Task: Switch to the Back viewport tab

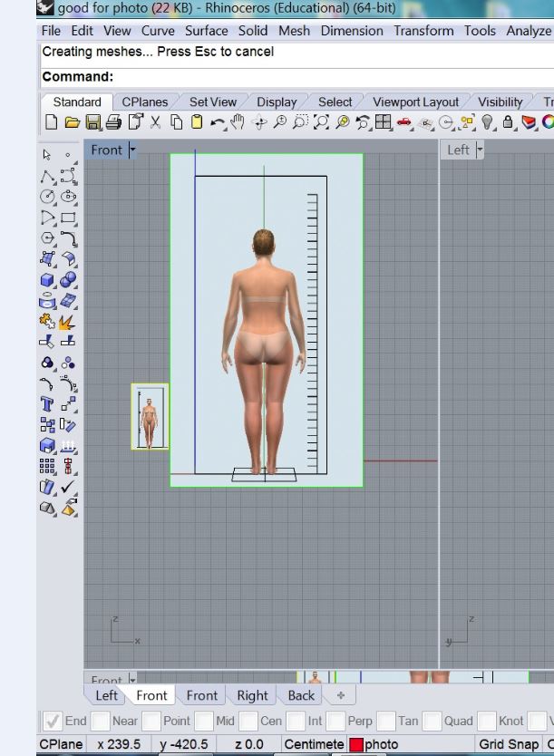Action: (x=301, y=696)
